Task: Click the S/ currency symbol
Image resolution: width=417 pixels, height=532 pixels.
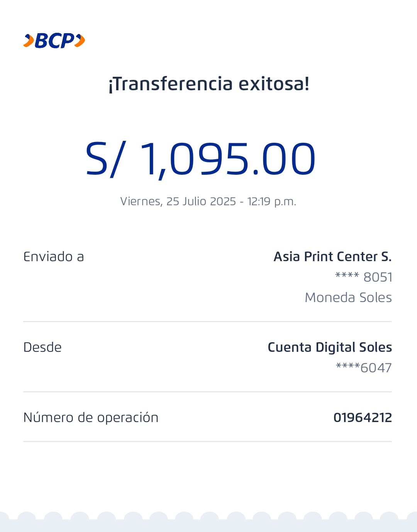Action: click(105, 159)
